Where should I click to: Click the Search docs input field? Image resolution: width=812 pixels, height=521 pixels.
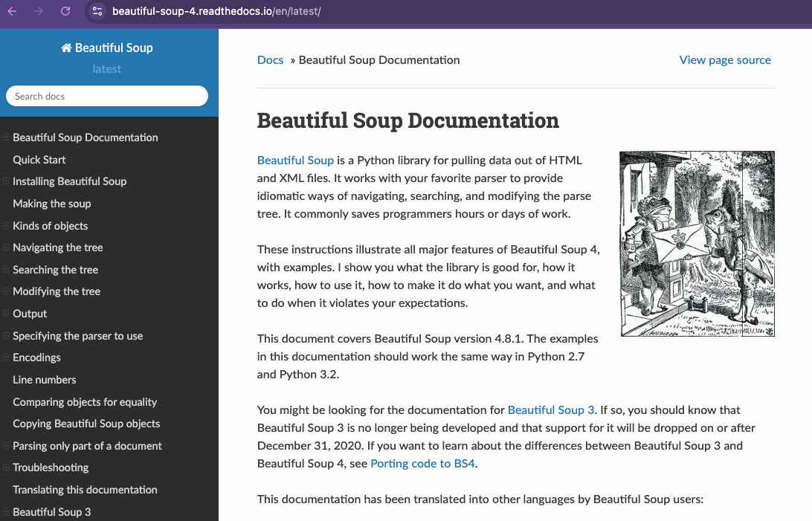click(107, 97)
